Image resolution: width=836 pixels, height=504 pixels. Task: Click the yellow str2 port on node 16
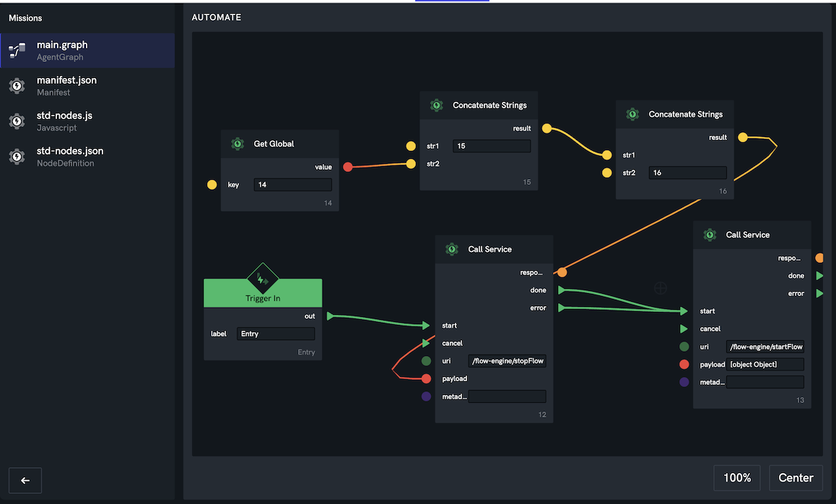(606, 173)
